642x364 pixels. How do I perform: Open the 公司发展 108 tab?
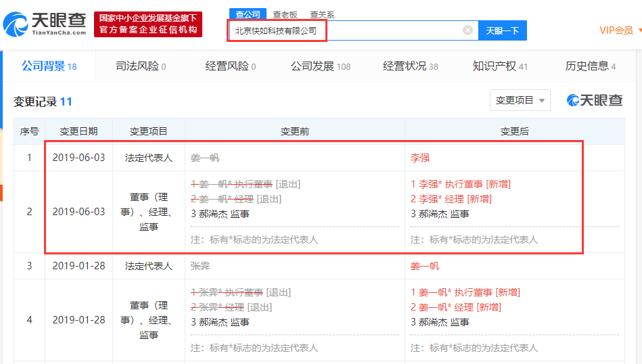click(321, 66)
